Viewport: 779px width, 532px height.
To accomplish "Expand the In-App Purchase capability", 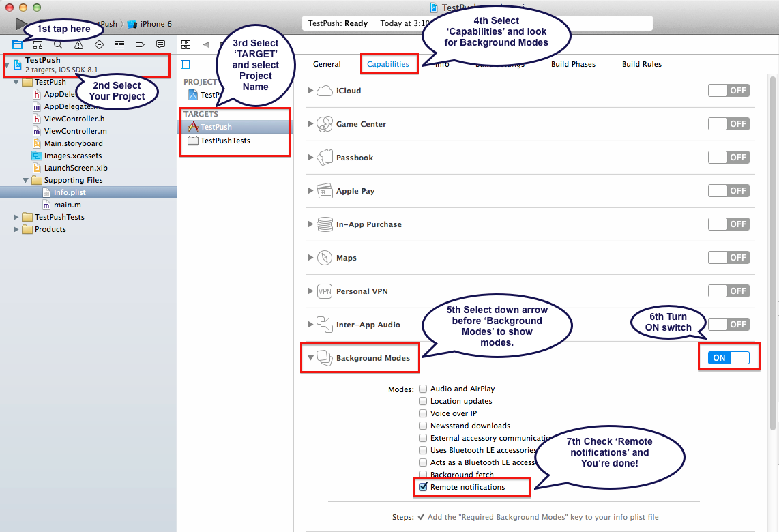I will 310,224.
